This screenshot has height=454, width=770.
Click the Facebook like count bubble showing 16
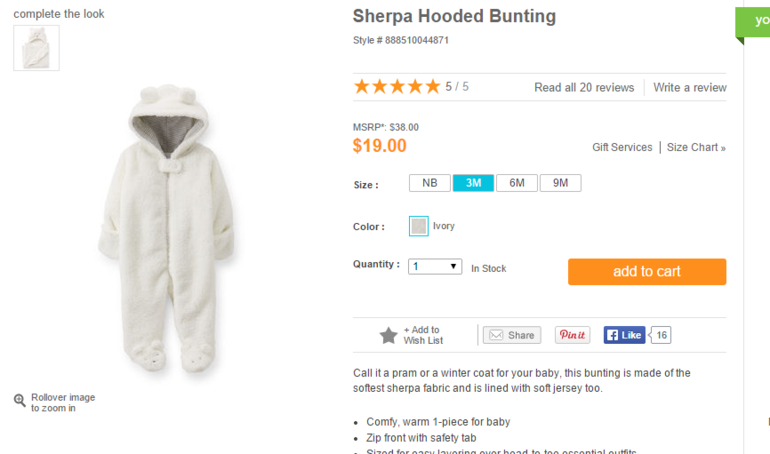(660, 335)
